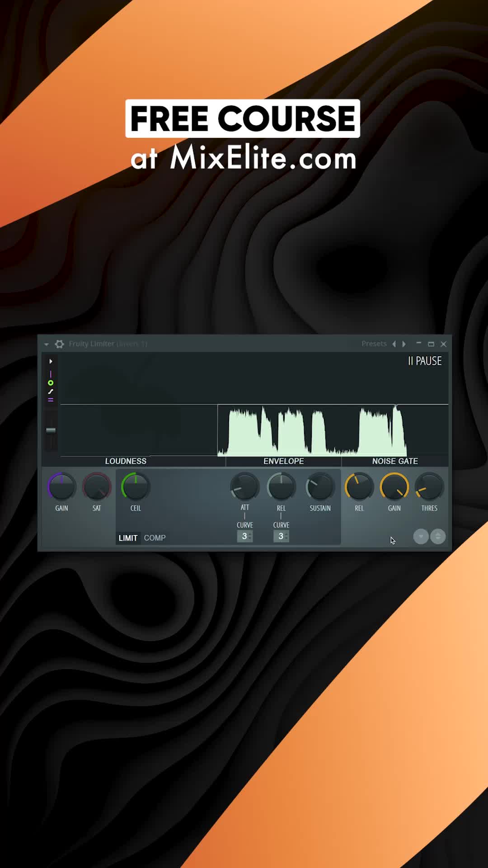Click the vertical display speed slider handle

[x=51, y=430]
